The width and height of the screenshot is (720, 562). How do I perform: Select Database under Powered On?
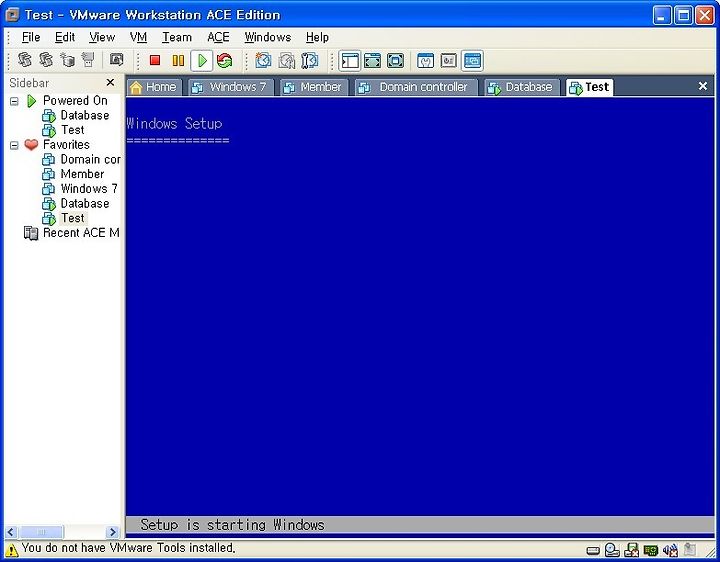tap(76, 116)
